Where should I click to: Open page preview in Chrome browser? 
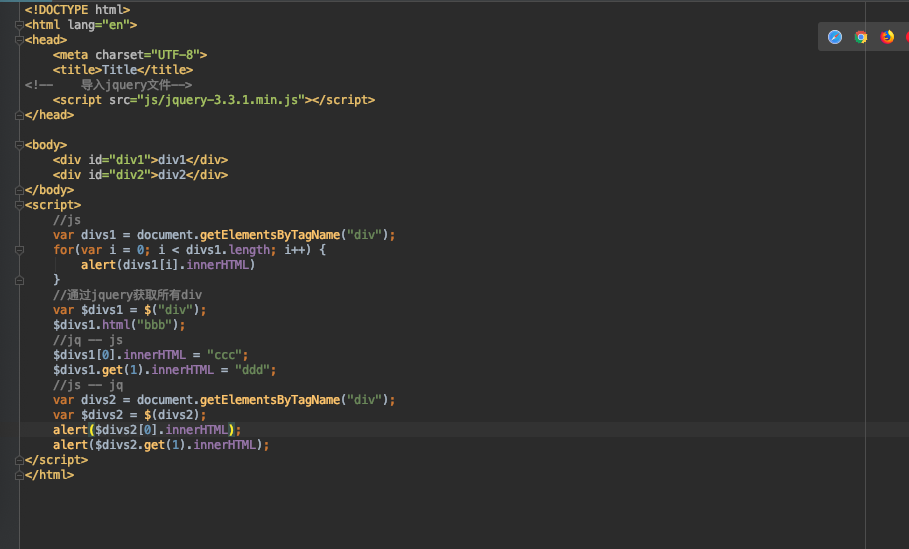pos(861,37)
